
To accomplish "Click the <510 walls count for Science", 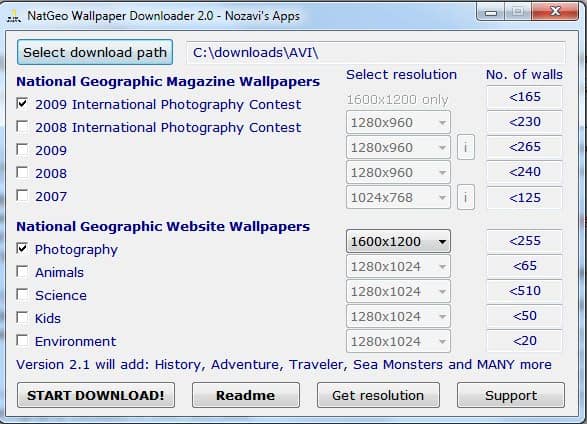I will [x=524, y=291].
